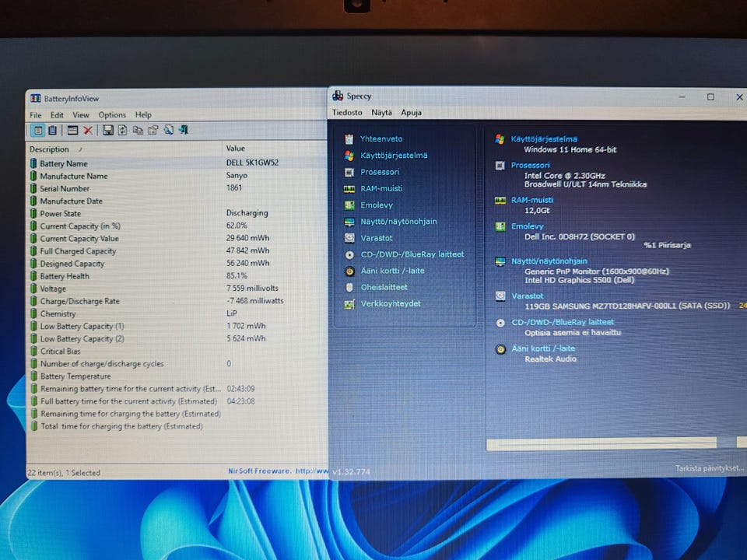747x560 pixels.
Task: Click the save floppy disk icon
Action: tap(108, 130)
